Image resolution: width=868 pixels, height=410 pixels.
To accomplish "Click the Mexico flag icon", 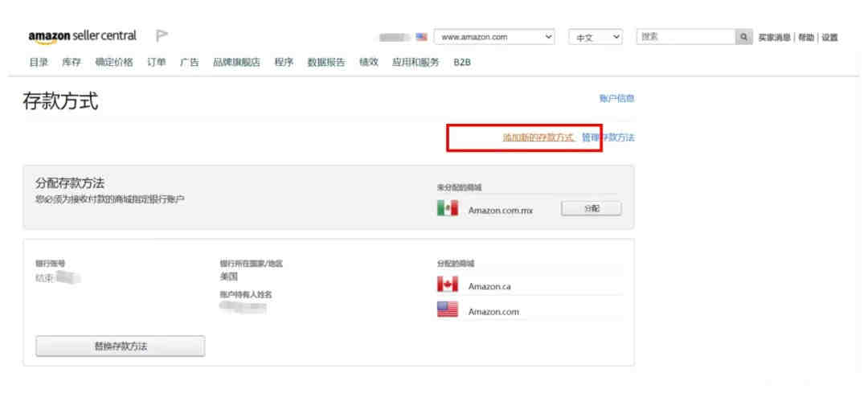I will pos(448,209).
